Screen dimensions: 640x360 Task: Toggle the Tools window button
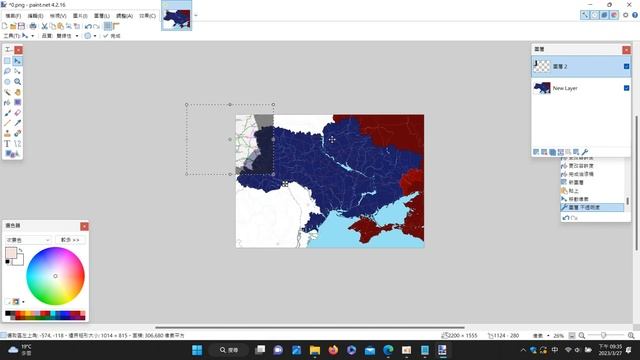[585, 15]
